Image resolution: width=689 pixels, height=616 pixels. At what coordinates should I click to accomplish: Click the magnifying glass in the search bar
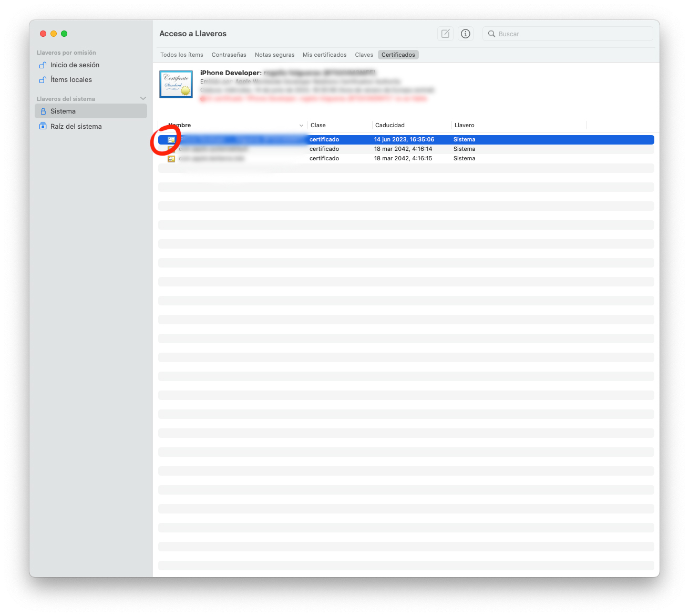(492, 33)
